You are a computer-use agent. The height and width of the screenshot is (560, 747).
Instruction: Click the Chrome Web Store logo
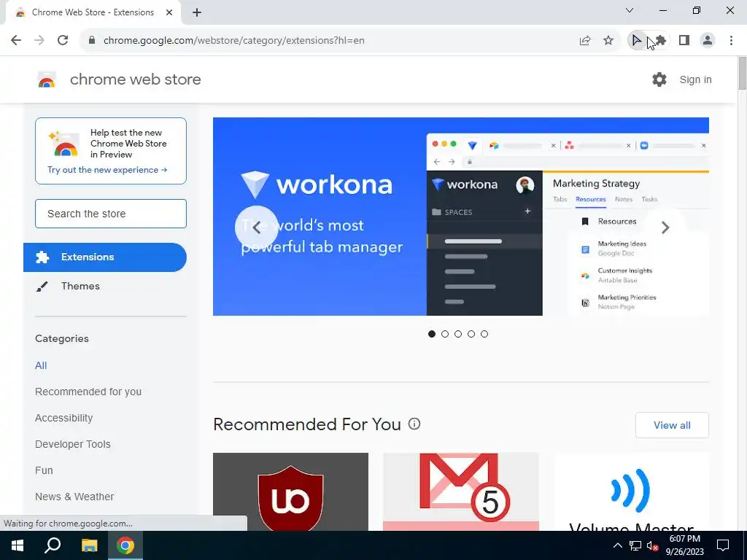point(47,79)
